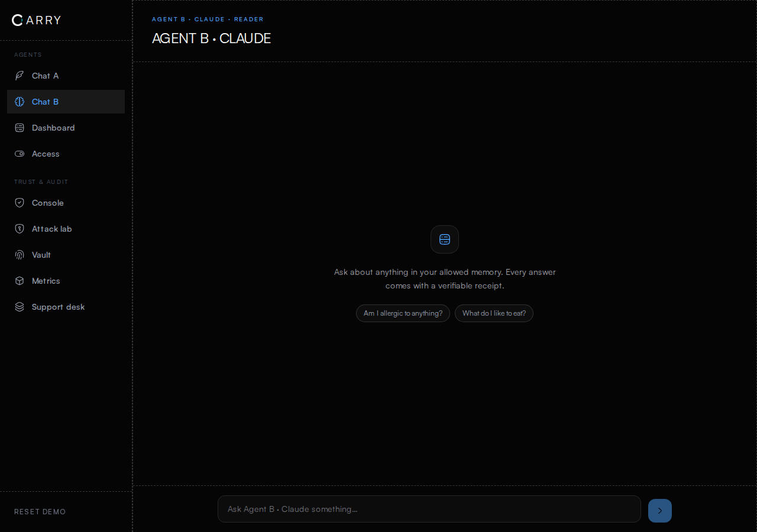The height and width of the screenshot is (532, 757).
Task: Open the Chat A menu item
Action: pos(66,76)
